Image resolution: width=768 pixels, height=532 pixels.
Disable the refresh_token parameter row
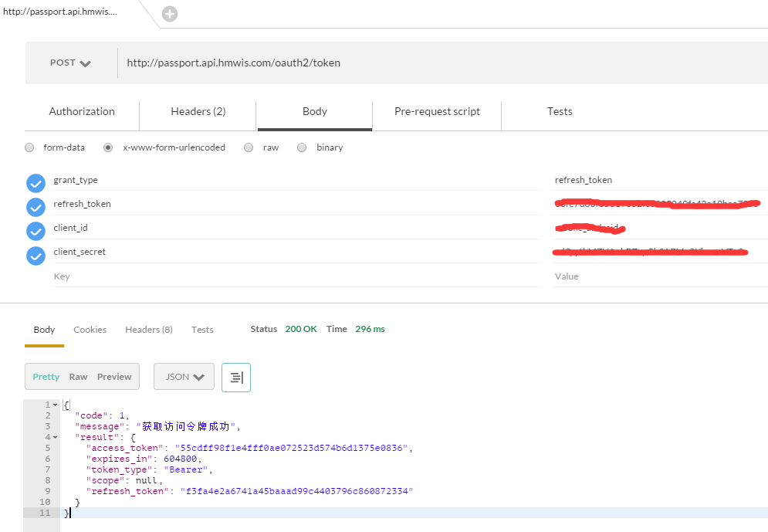(36, 207)
